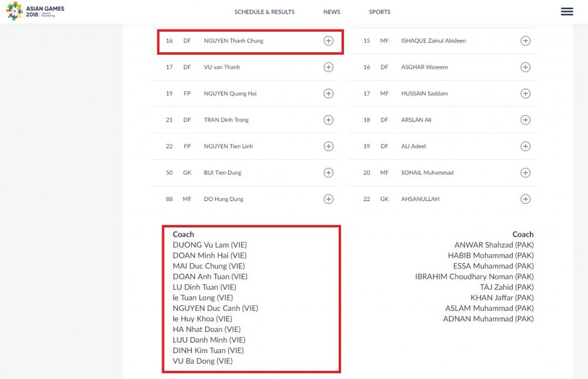Expand player NGUYEN Thanh Chung details
The height and width of the screenshot is (379, 588).
point(329,41)
